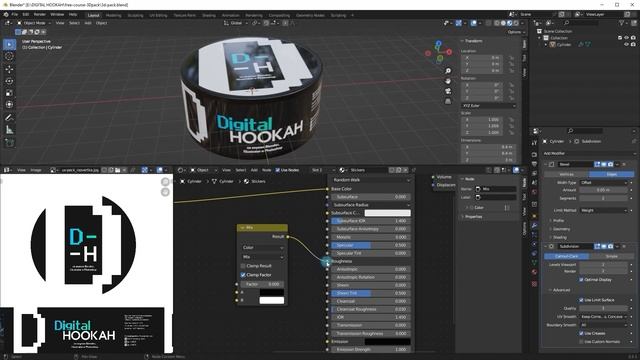Click Mix node A black color swatch

[x=271, y=292]
